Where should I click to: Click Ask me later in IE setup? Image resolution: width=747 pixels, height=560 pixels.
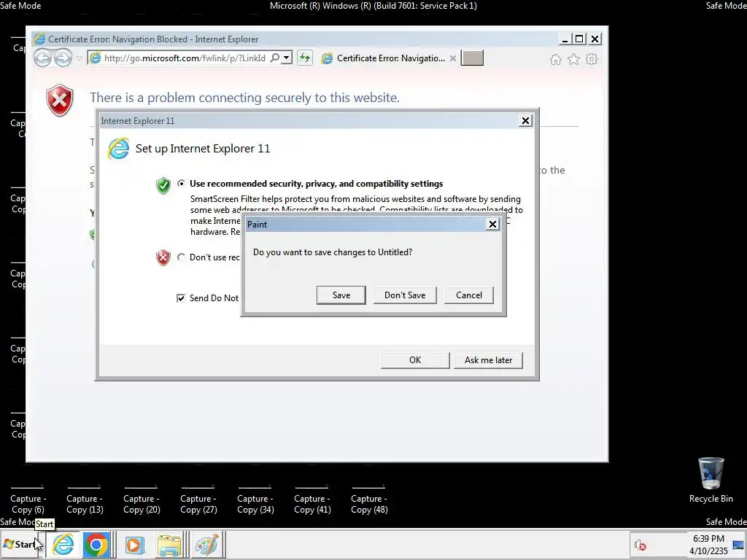488,360
